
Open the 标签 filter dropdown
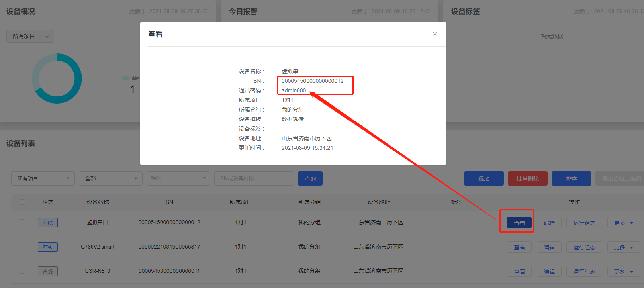pos(178,178)
